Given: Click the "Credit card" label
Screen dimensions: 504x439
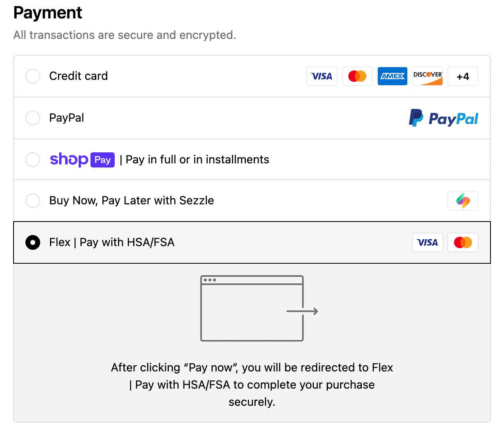Looking at the screenshot, I should click(x=78, y=76).
